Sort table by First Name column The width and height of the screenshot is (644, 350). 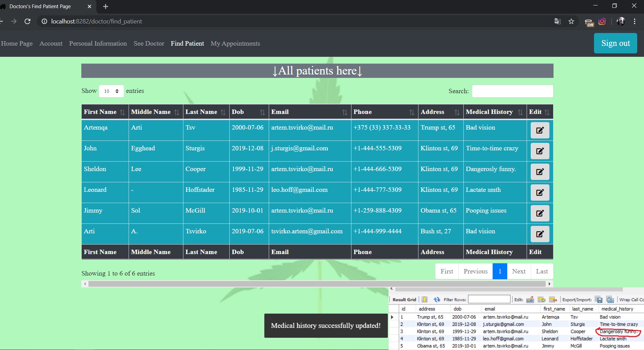[104, 112]
